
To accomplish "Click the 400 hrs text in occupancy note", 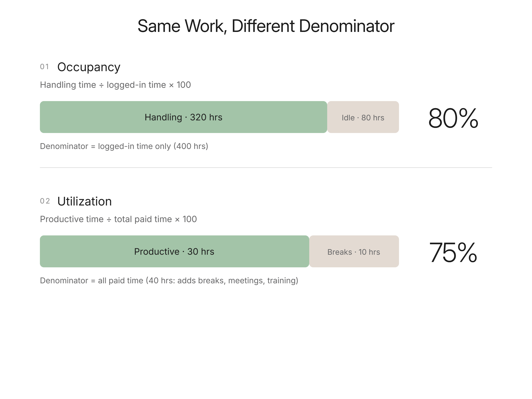I will click(x=191, y=146).
